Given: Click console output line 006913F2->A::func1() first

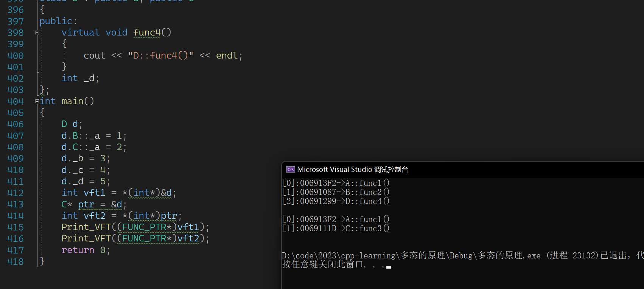Looking at the screenshot, I should [x=336, y=183].
